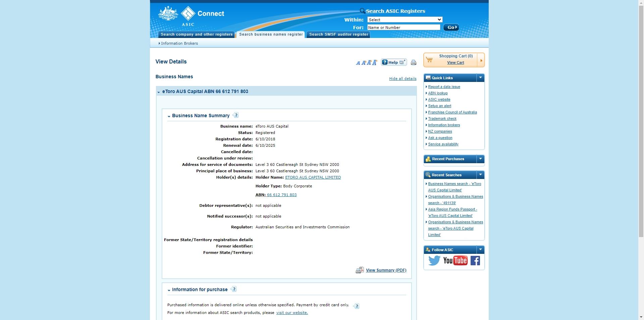Click the registration date value 6/10/2018
Screen dimensions: 644x320
pyautogui.click(x=265, y=139)
